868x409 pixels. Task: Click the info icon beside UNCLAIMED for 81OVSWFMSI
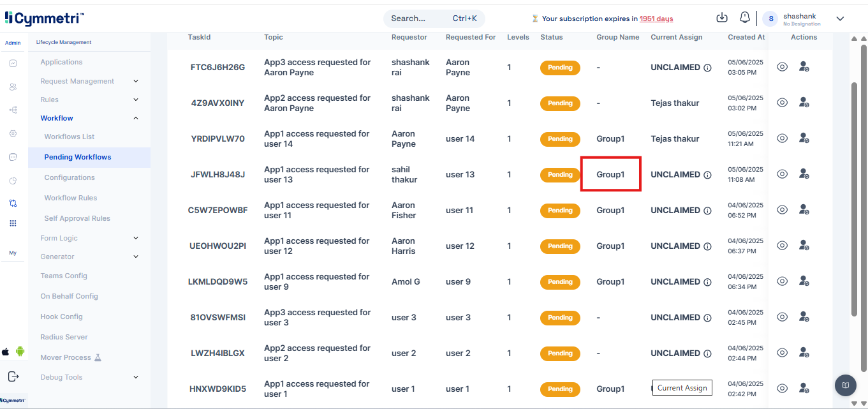(x=707, y=318)
